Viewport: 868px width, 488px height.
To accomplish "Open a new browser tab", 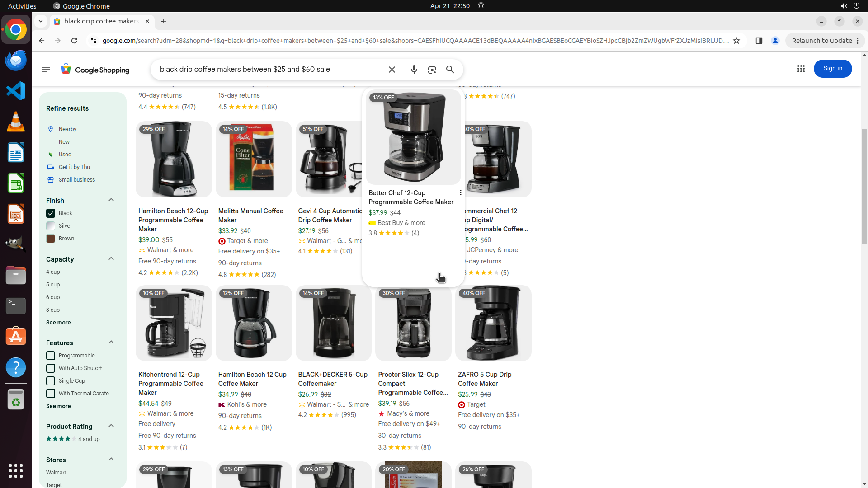I will pos(164,21).
